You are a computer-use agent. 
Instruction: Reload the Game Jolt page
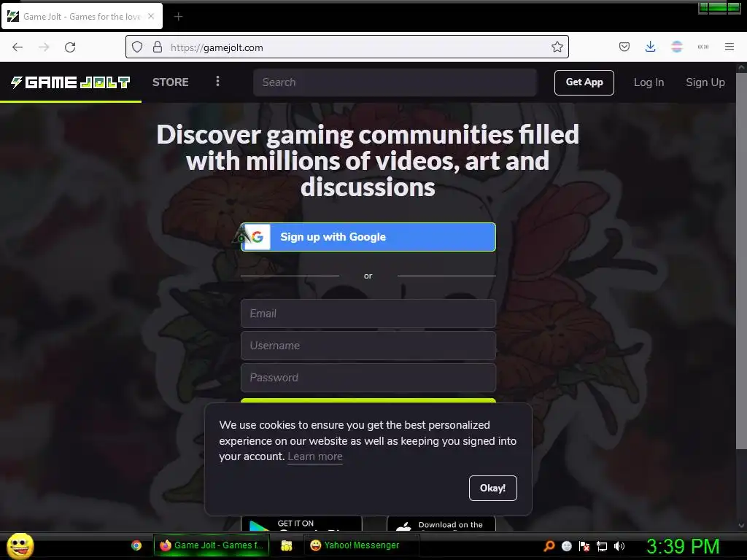coord(70,47)
